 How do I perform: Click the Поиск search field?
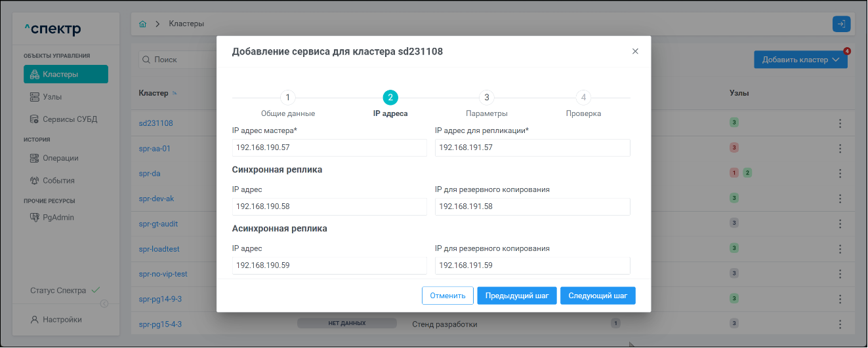177,60
